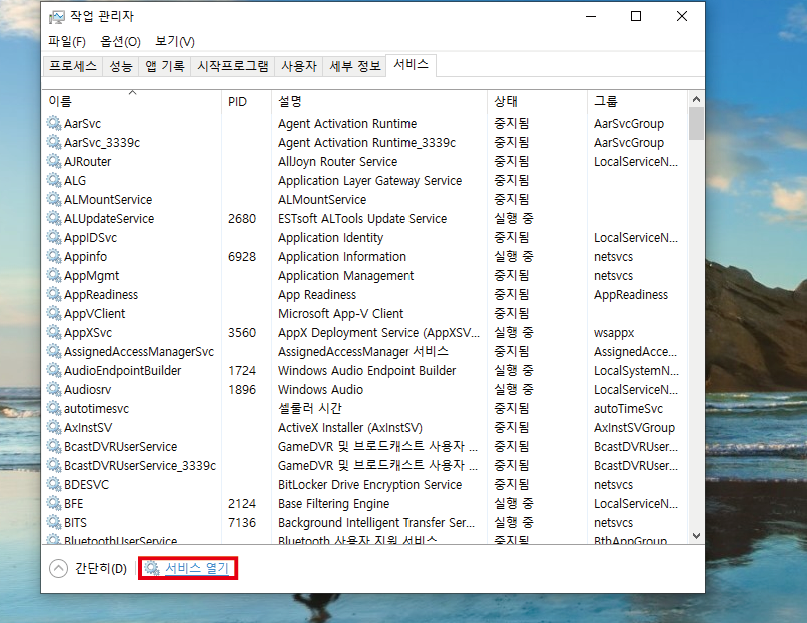Select 'BitLocker Drive Encryption Service' text
The width and height of the screenshot is (807, 623).
point(370,484)
